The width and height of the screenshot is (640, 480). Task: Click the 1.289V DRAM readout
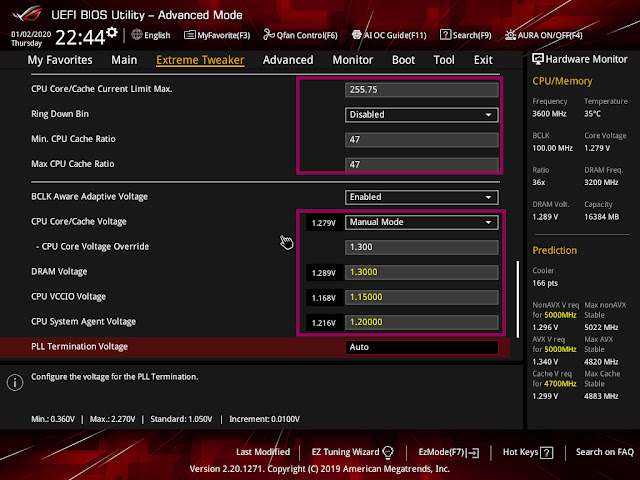324,273
